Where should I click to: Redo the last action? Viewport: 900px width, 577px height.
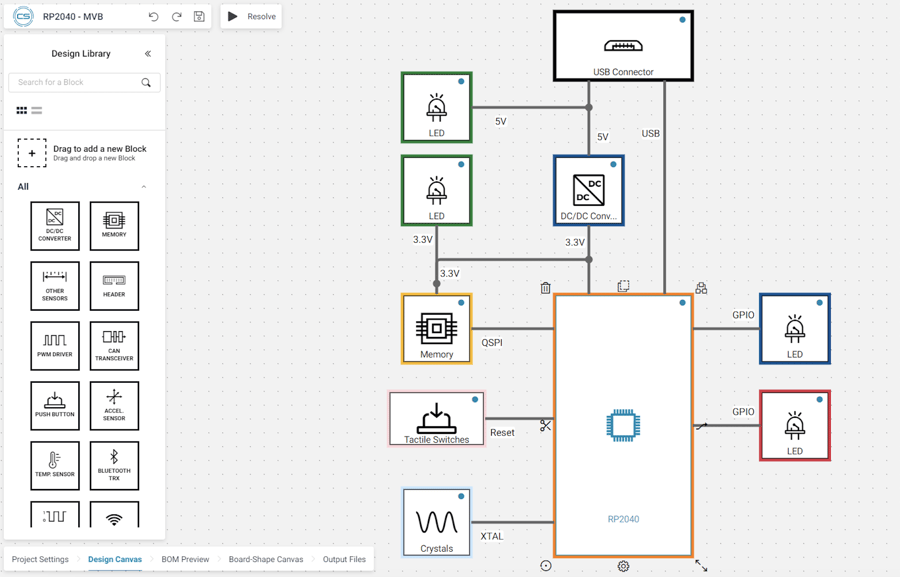[176, 17]
